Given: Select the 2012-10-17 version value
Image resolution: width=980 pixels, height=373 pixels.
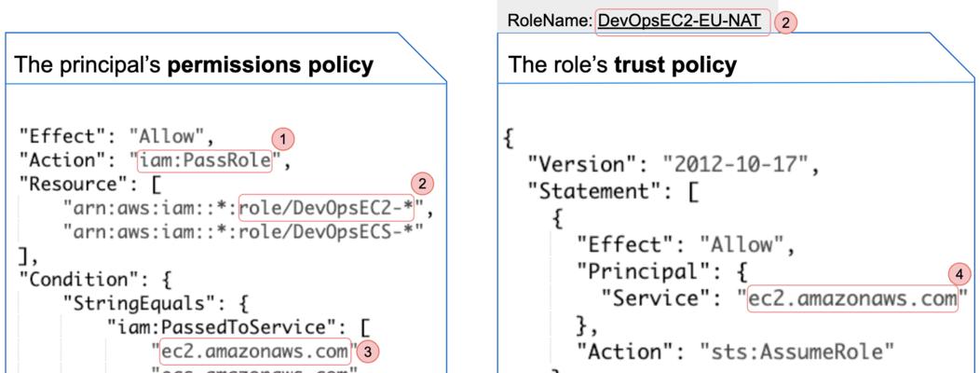Looking at the screenshot, I should coord(734,165).
